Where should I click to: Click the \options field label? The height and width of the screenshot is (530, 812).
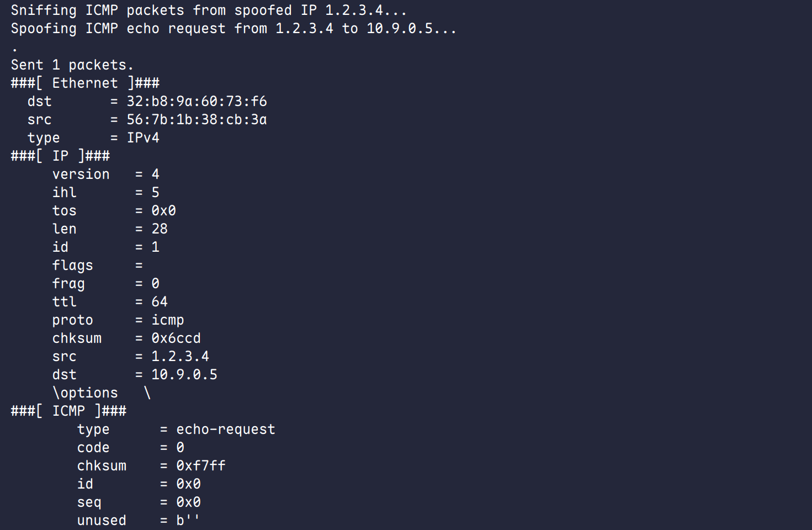[x=85, y=393]
